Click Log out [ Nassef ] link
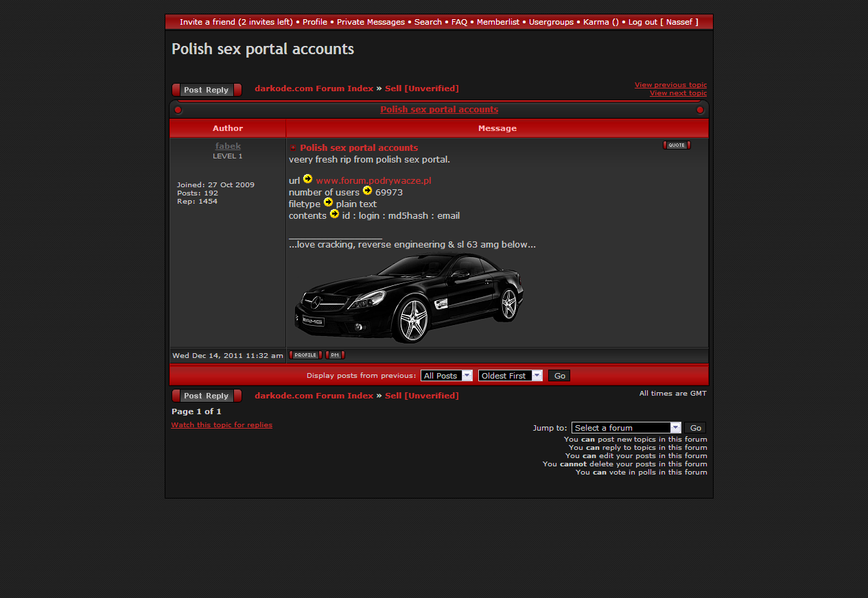The width and height of the screenshot is (868, 598). tap(663, 22)
